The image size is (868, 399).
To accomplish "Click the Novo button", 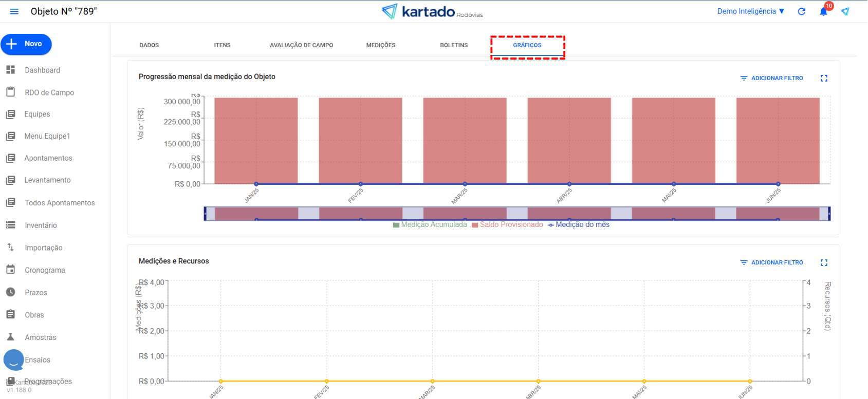I will click(26, 44).
